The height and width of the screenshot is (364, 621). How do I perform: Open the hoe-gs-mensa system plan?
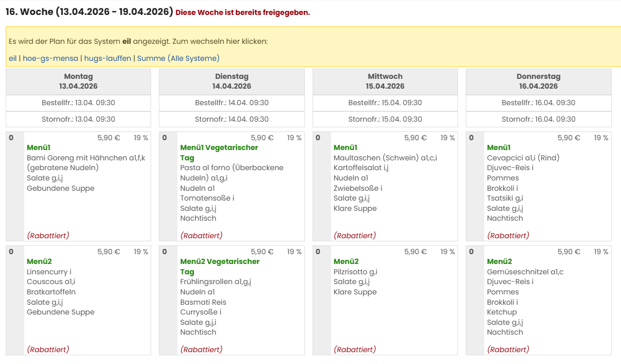(x=51, y=58)
